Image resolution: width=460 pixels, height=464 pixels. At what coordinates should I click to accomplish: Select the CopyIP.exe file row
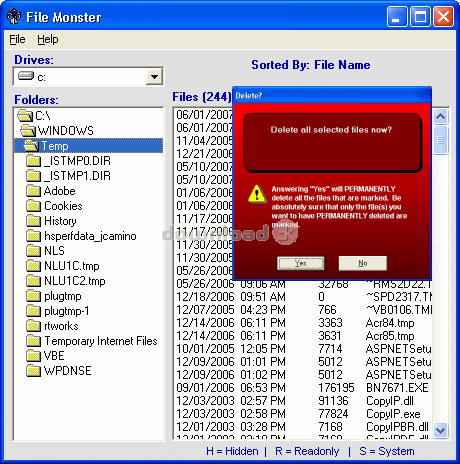tap(303, 414)
